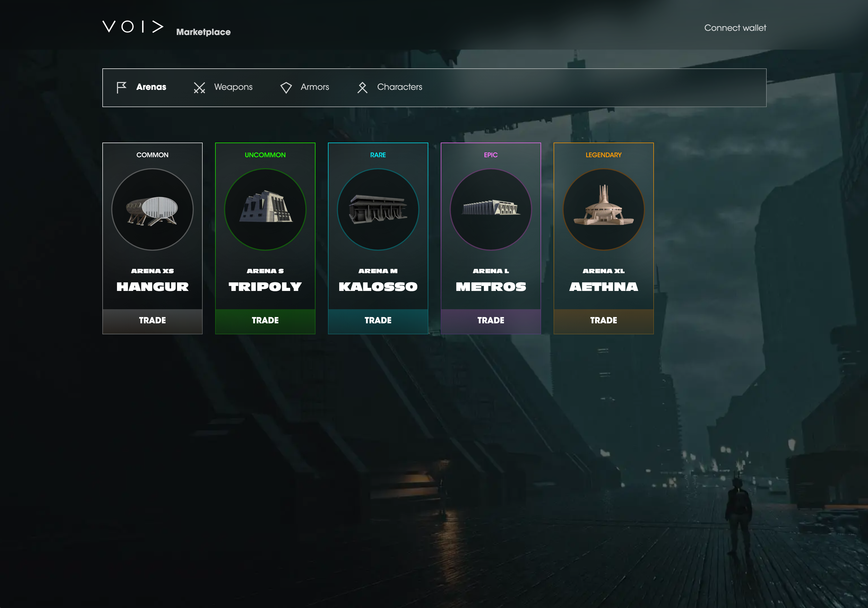Click the Characters figure icon
Viewport: 868px width, 608px height.
coord(362,88)
